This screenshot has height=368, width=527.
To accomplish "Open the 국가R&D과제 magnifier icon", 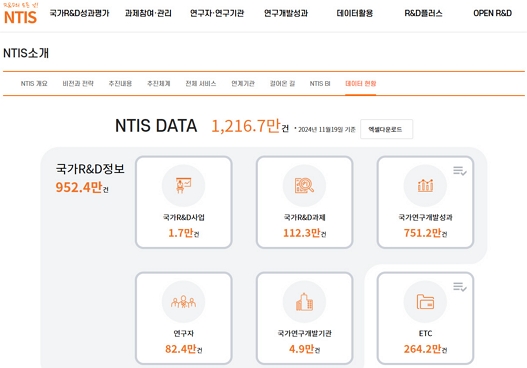I will pos(304,186).
